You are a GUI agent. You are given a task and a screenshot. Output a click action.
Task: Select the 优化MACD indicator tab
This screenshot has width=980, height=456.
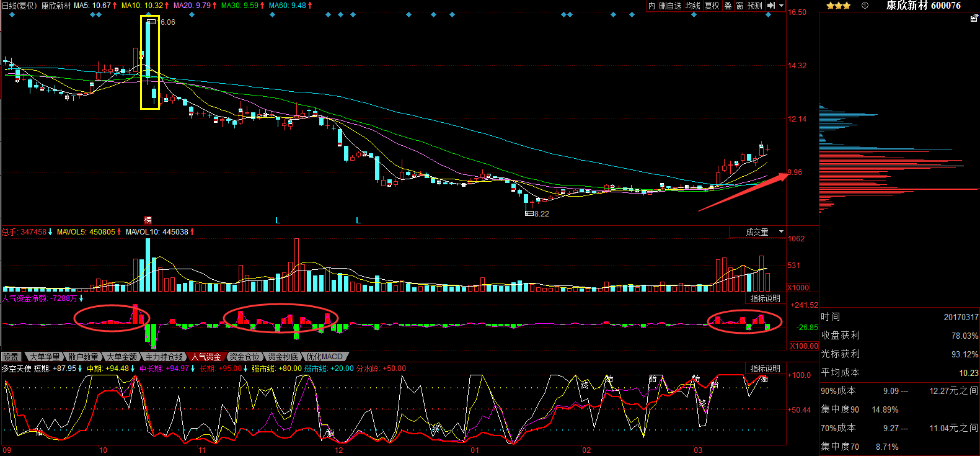point(324,357)
